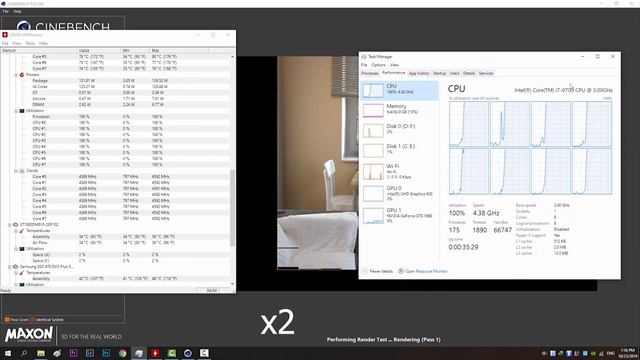Screen dimensions: 640x360
Task: Switch to the Startup tab
Action: click(440, 73)
